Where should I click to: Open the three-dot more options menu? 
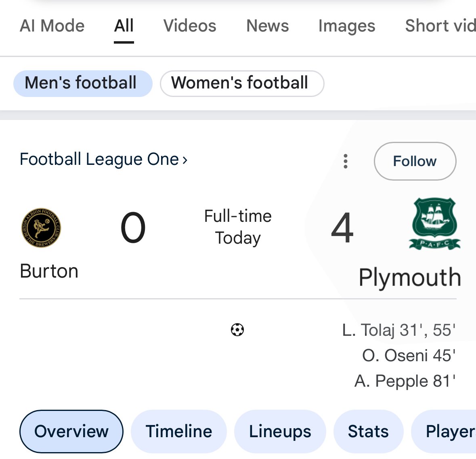pos(345,161)
